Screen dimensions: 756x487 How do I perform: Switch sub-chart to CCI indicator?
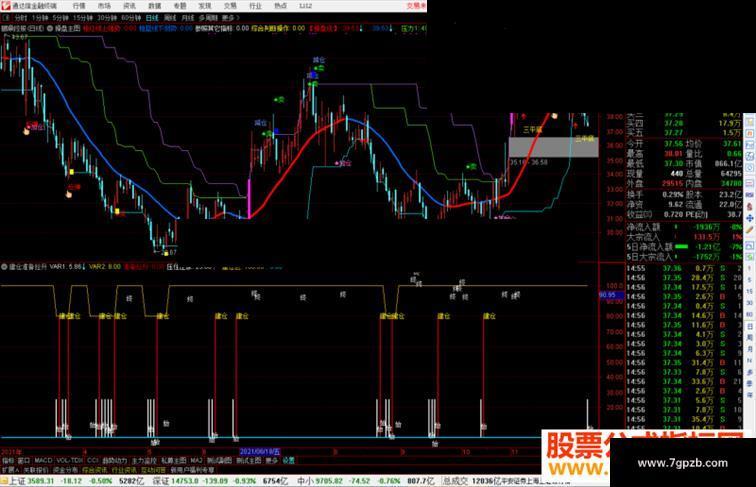[x=92, y=460]
